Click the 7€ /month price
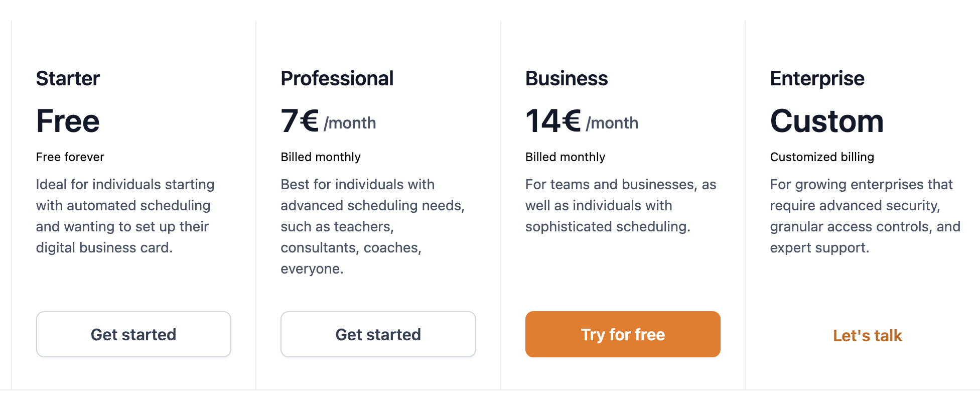This screenshot has height=402, width=980. (x=328, y=121)
